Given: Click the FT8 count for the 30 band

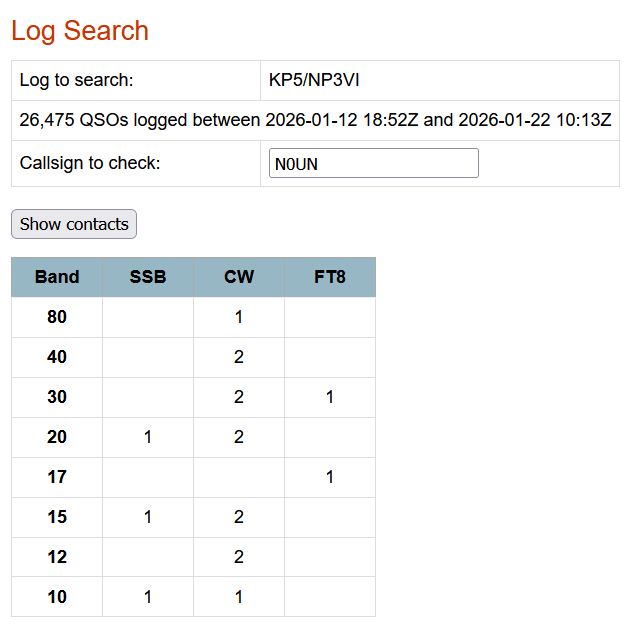Looking at the screenshot, I should coord(330,397).
